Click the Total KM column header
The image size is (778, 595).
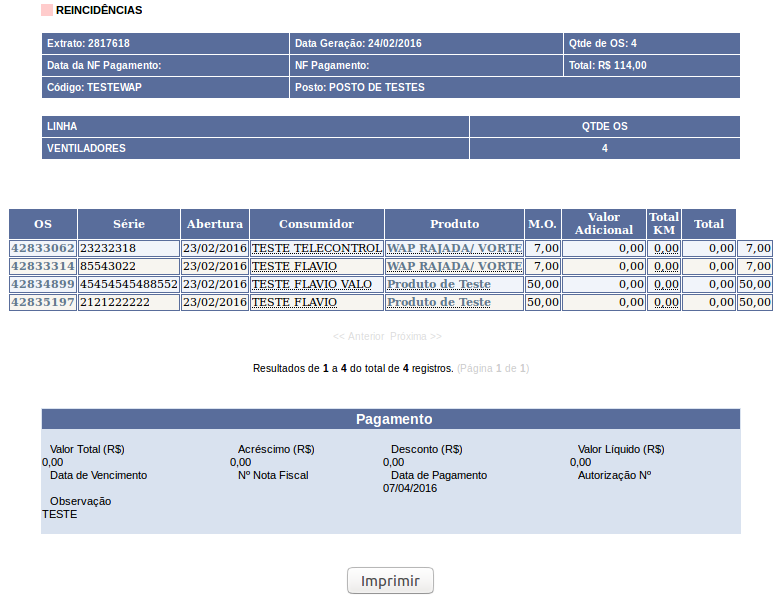click(x=664, y=224)
